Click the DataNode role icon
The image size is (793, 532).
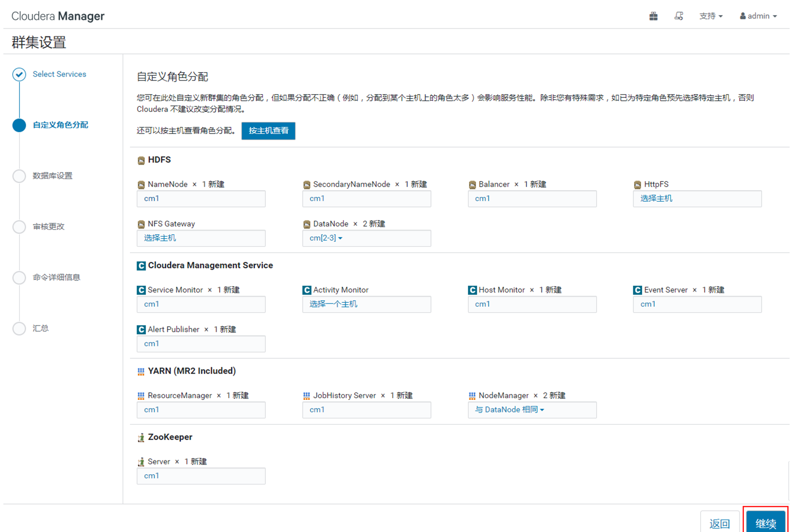point(307,224)
